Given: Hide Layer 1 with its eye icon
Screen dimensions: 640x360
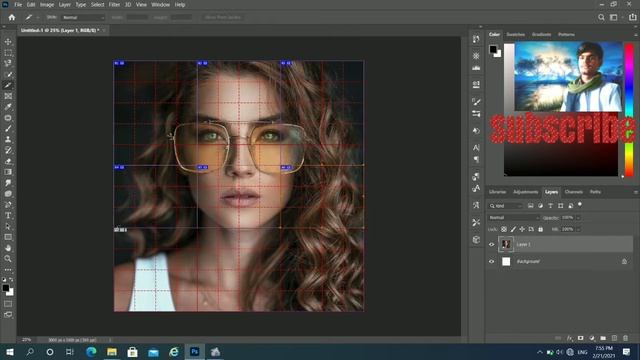Looking at the screenshot, I should tap(491, 244).
